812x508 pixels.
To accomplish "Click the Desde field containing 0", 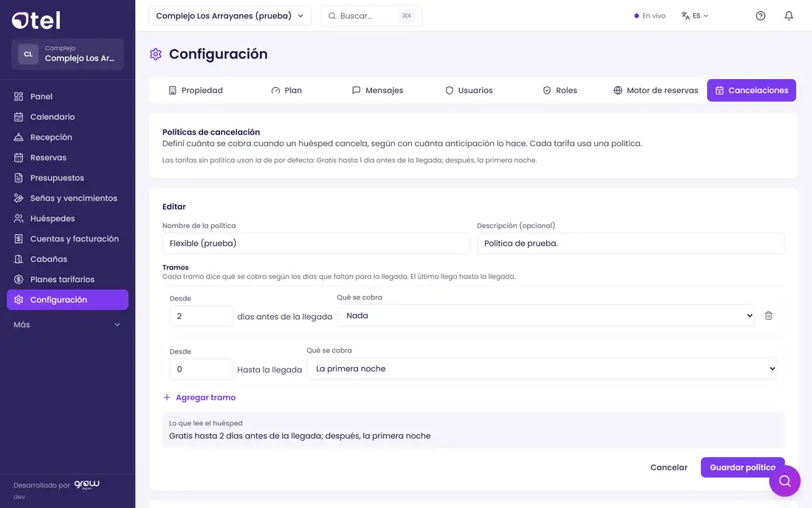I will [x=201, y=369].
